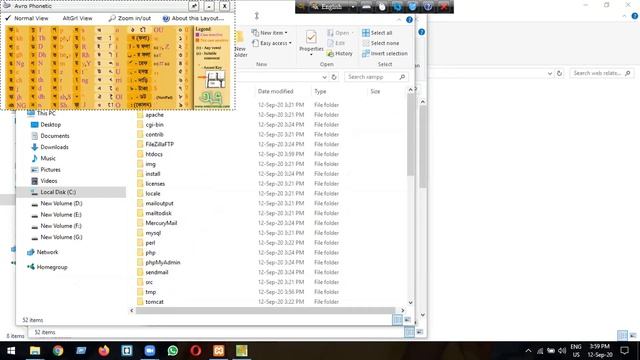Image resolution: width=640 pixels, height=360 pixels.
Task: Click the Downloads folder in the sidebar
Action: (x=54, y=147)
